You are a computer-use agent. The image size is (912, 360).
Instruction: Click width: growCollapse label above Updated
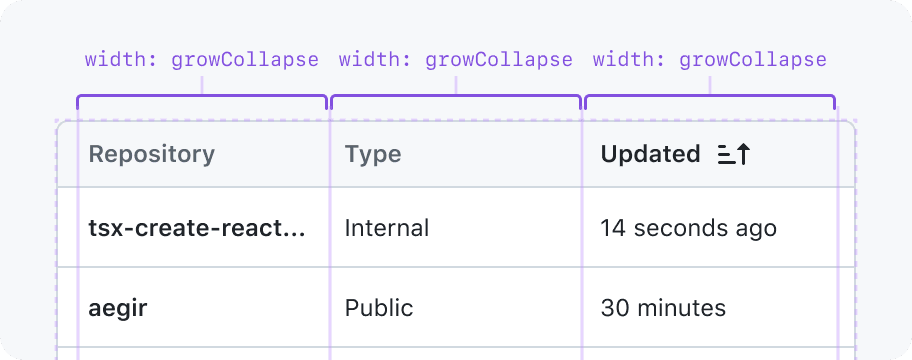coord(710,60)
